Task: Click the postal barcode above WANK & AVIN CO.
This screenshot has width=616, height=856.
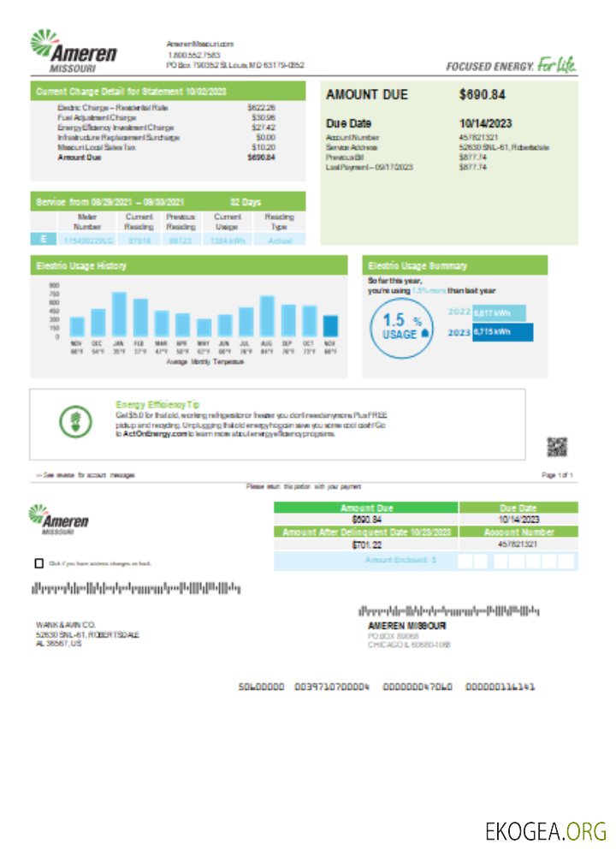Action: 136,589
